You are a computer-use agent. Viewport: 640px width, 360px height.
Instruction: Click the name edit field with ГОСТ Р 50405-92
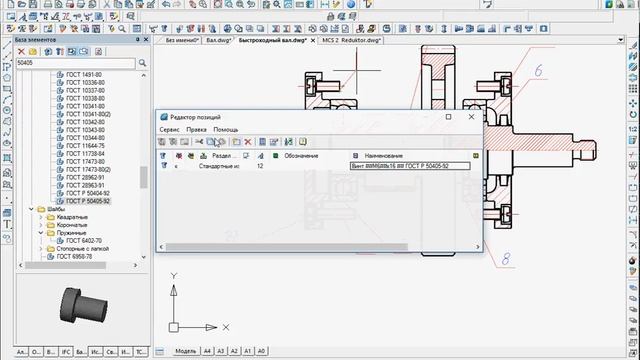pos(410,166)
